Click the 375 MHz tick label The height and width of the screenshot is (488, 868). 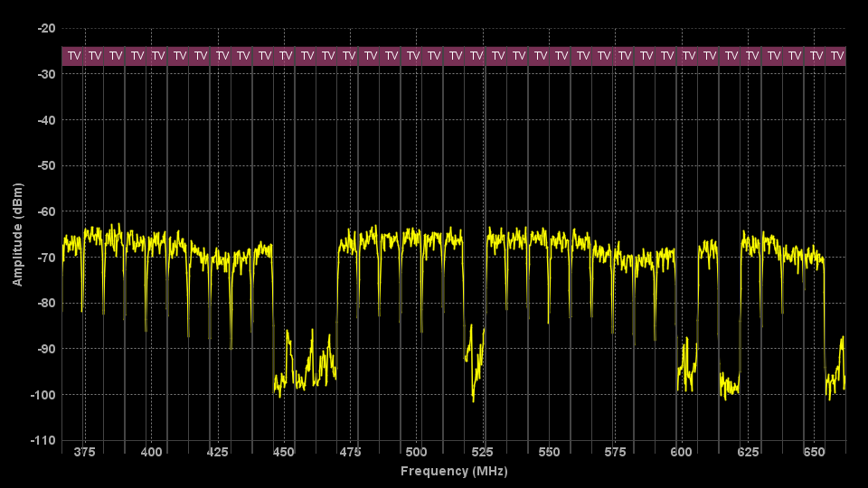[x=84, y=451]
